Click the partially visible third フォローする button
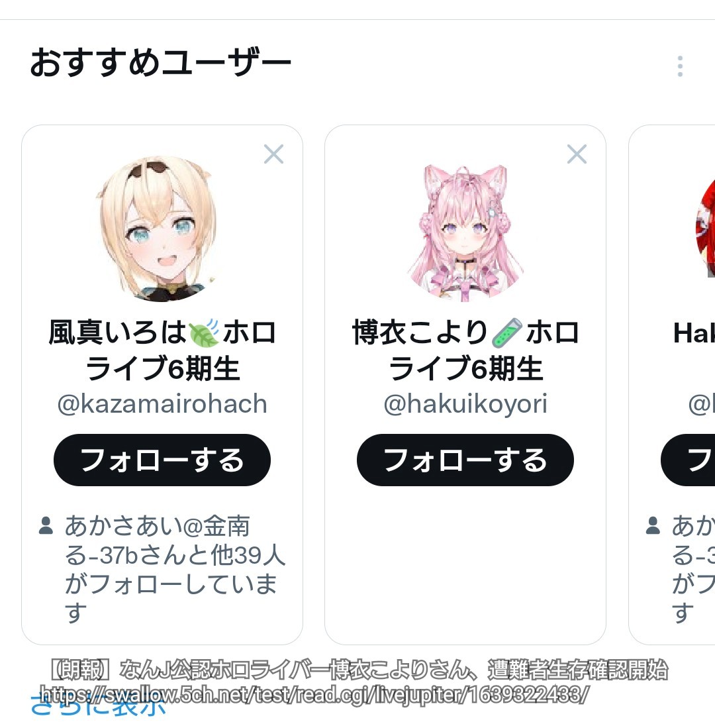The height and width of the screenshot is (728, 715). 688,460
